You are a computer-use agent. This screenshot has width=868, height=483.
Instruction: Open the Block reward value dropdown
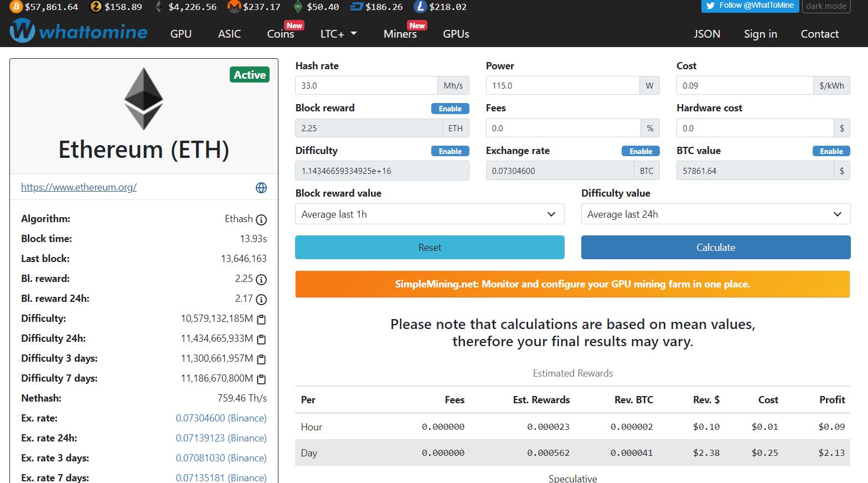click(430, 214)
